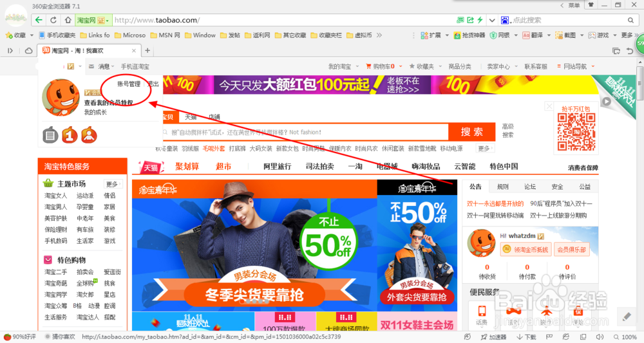Click the orange person badge icon
644x343 pixels.
89,135
